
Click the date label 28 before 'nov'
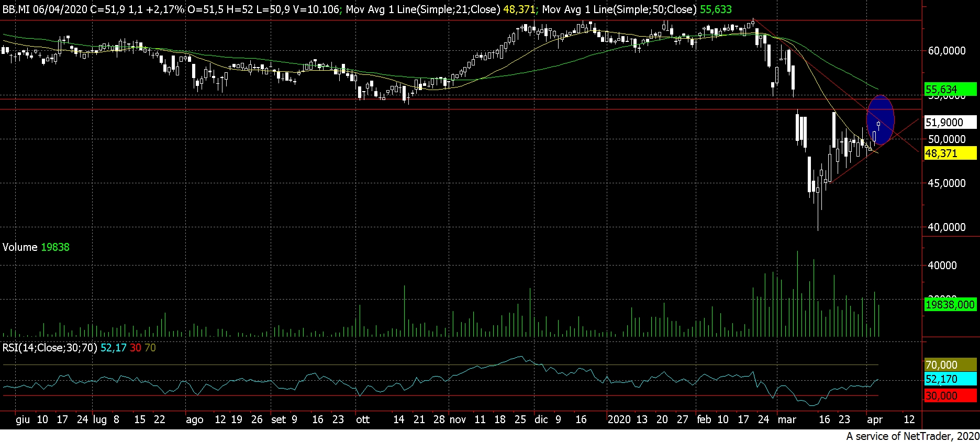coord(439,419)
